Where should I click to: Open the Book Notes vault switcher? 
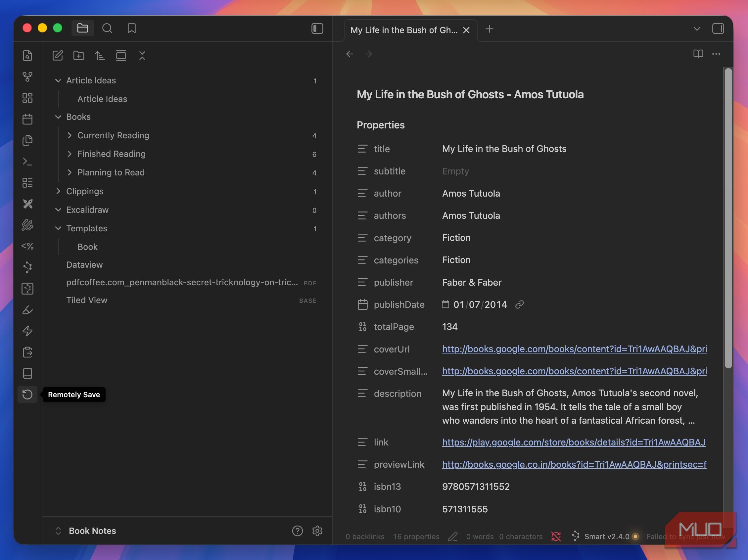click(86, 531)
